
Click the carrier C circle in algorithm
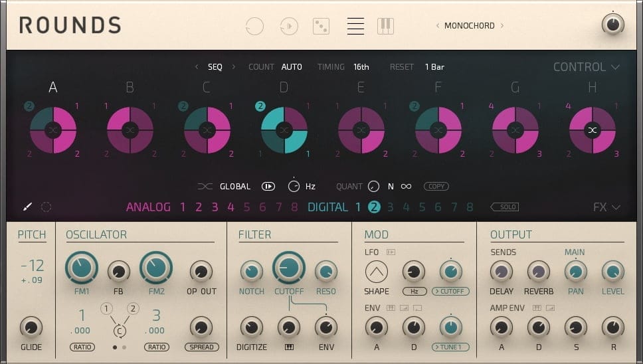(x=120, y=331)
